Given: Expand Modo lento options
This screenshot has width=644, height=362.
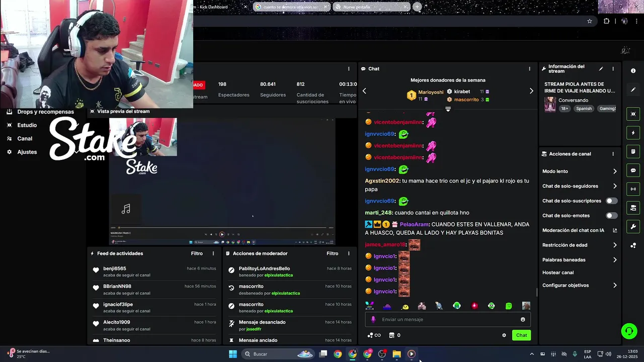Looking at the screenshot, I should tap(580, 171).
